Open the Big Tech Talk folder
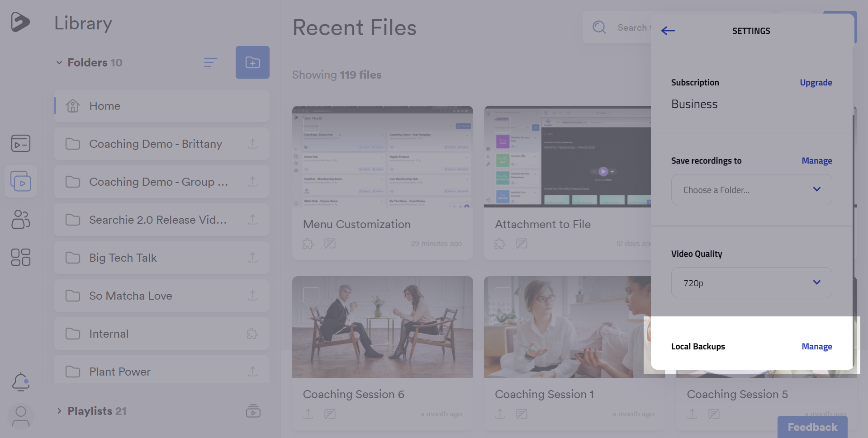 162,258
